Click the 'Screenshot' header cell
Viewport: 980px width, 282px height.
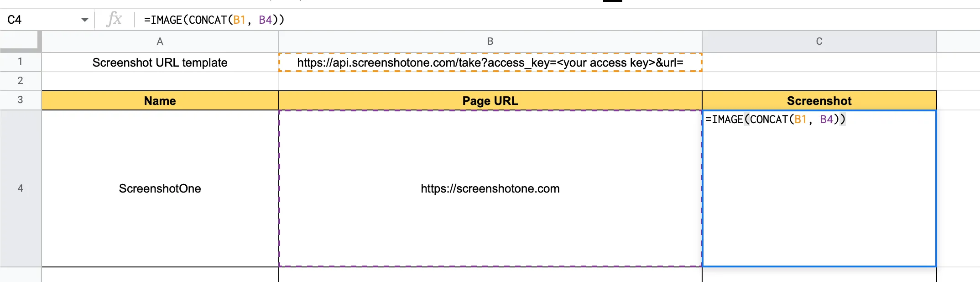[x=819, y=101]
